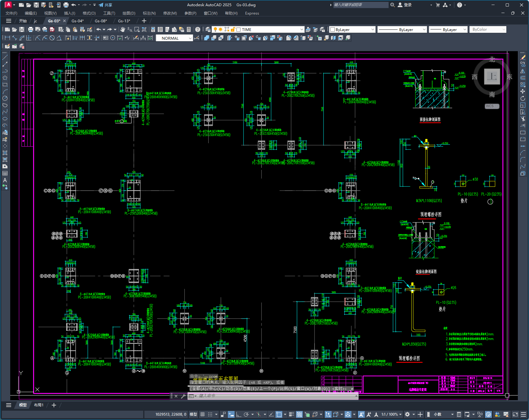Click the DWF publish icon

click(52, 29)
